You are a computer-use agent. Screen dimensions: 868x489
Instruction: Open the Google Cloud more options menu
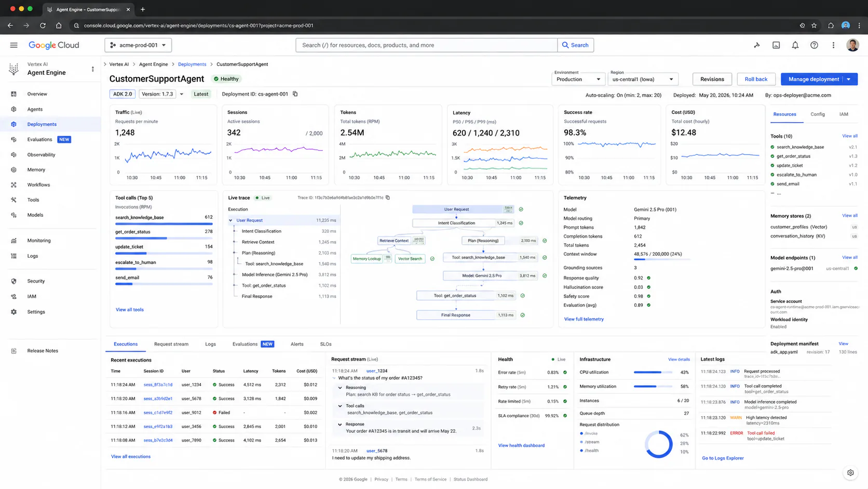click(x=833, y=45)
